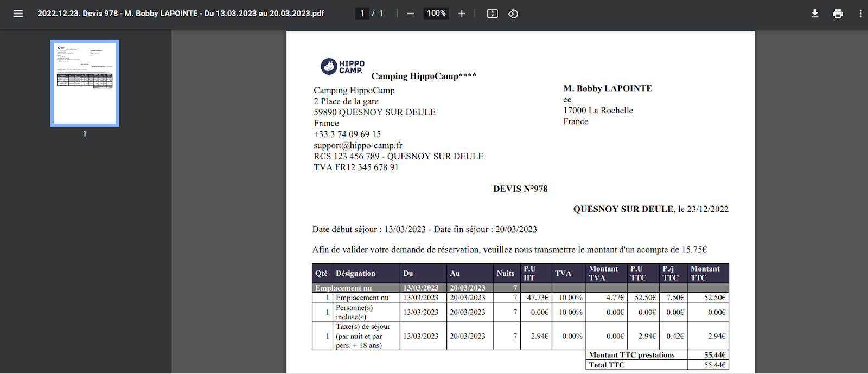This screenshot has height=374, width=868.
Task: Click the Désignation table column header
Action: (355, 273)
